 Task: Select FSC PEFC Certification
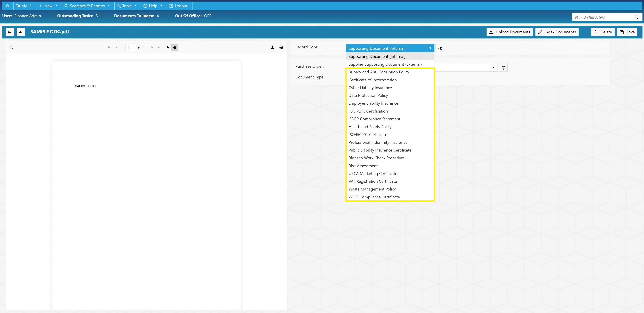390,111
